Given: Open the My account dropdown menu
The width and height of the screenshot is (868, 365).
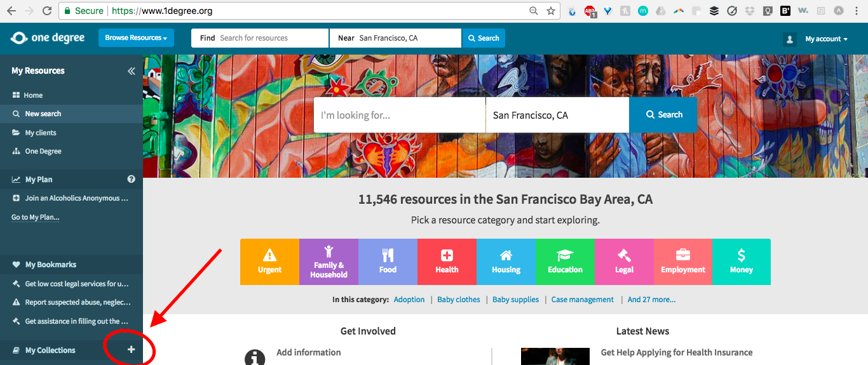Looking at the screenshot, I should 826,39.
